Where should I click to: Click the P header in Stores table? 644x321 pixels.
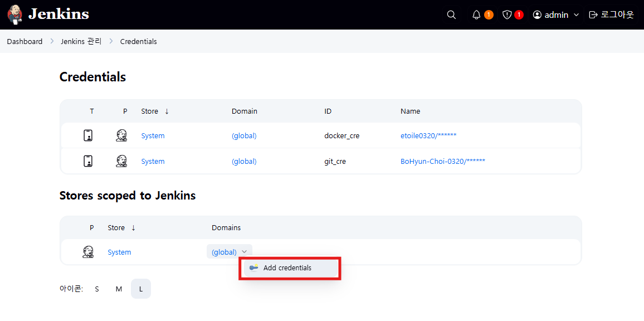pyautogui.click(x=91, y=228)
